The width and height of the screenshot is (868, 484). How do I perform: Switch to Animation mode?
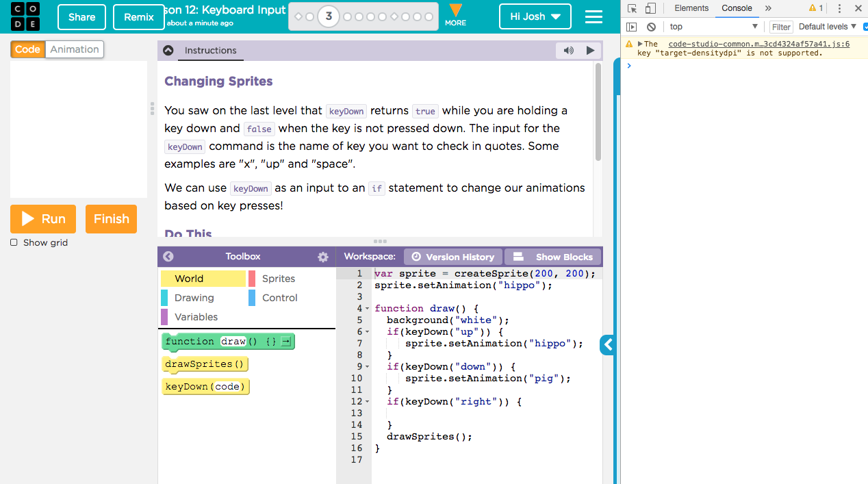pyautogui.click(x=74, y=49)
